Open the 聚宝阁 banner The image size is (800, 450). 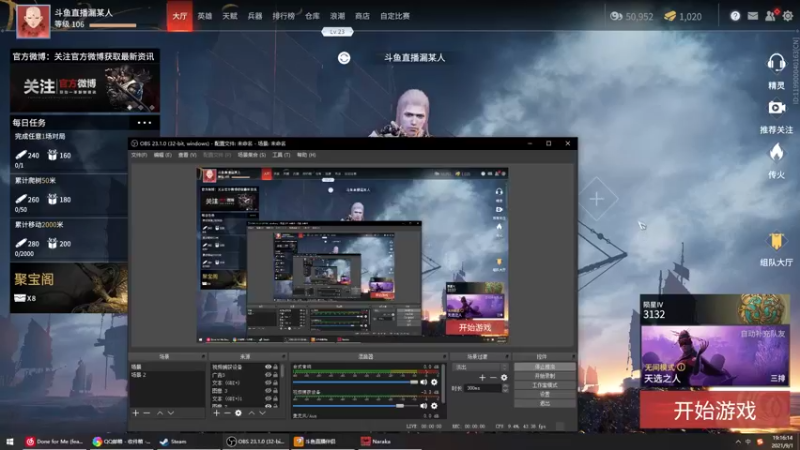click(x=69, y=288)
